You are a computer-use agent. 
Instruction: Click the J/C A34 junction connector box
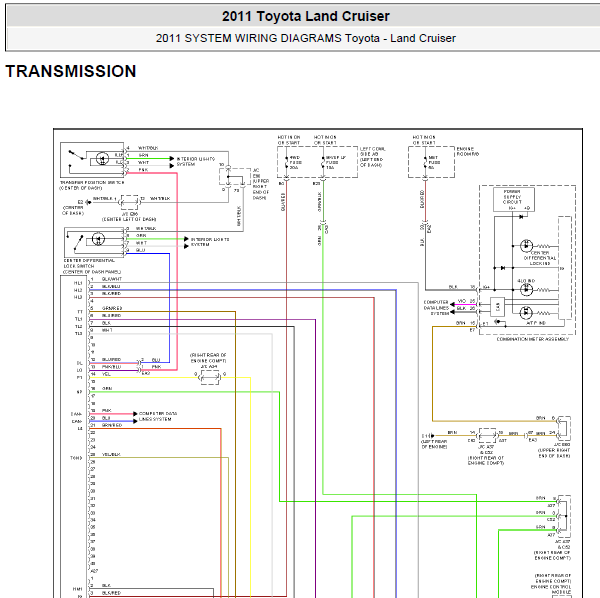click(210, 377)
